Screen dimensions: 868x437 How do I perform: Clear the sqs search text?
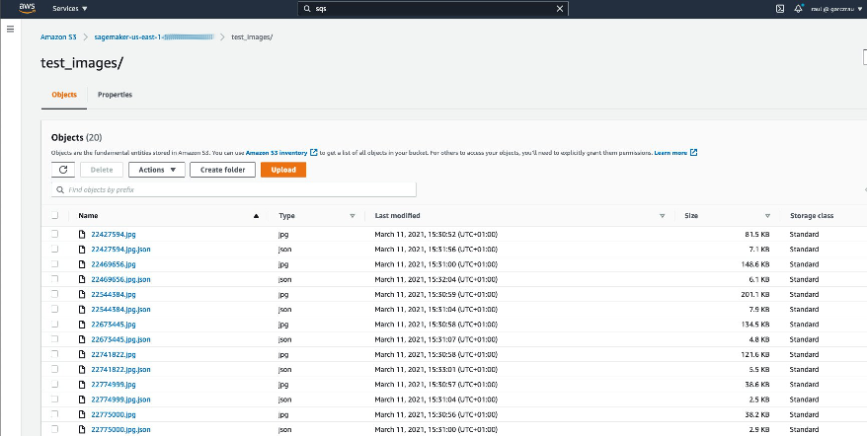pyautogui.click(x=560, y=9)
